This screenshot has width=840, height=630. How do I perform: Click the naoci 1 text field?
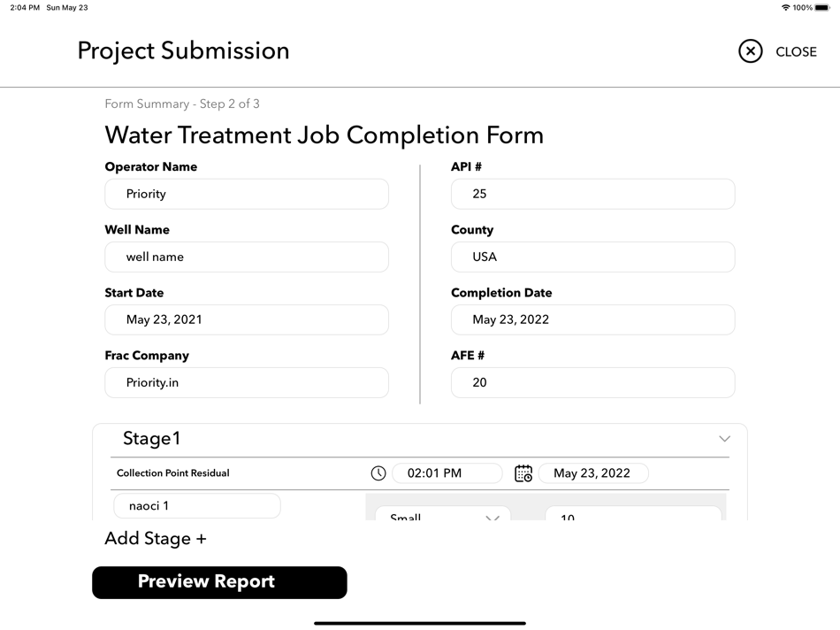point(197,505)
